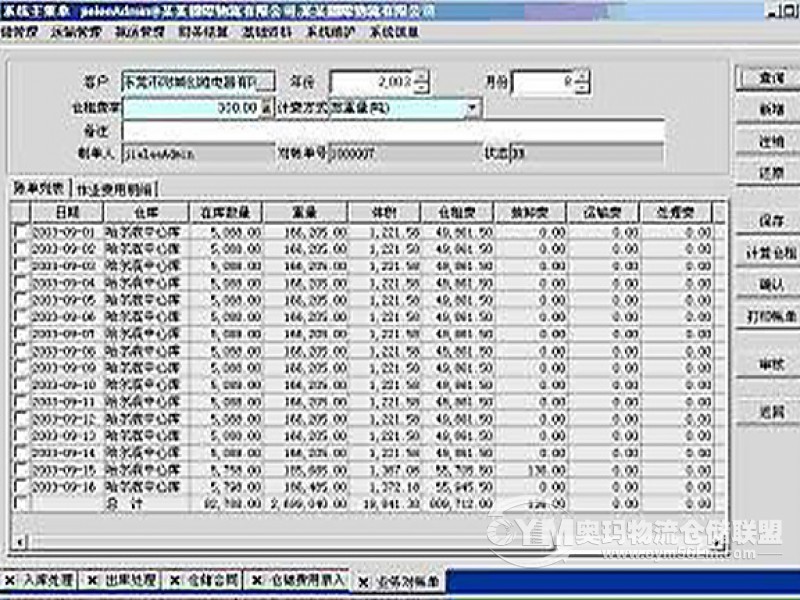
Task: Open the 基础资料 menu
Action: 267,32
